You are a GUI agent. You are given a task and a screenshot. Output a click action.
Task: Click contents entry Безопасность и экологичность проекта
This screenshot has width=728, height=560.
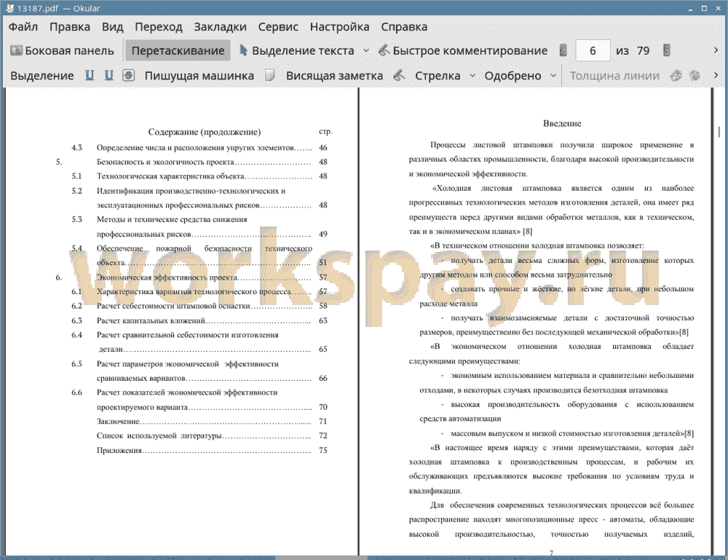tap(165, 162)
